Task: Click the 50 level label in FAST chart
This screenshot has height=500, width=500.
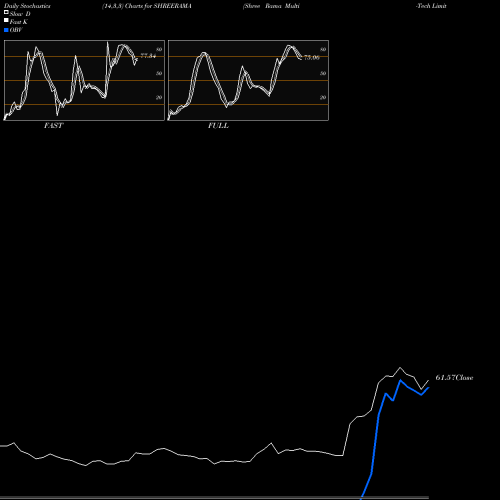Action: (159, 74)
